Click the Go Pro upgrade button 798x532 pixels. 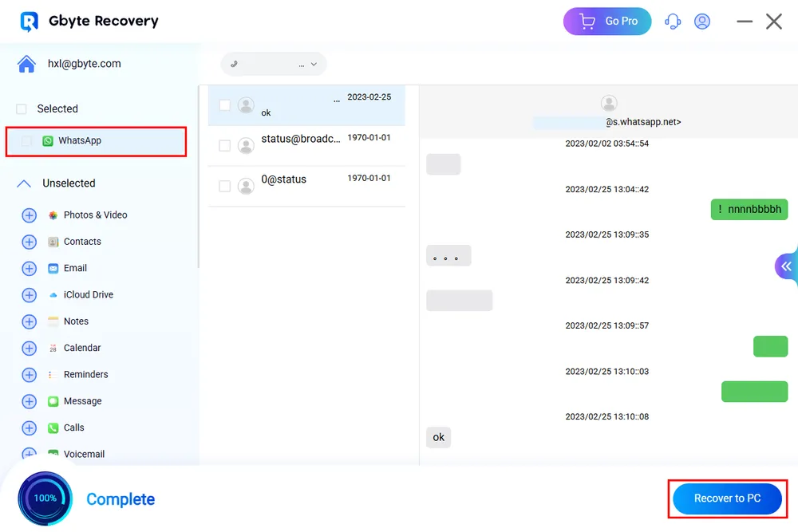click(607, 22)
